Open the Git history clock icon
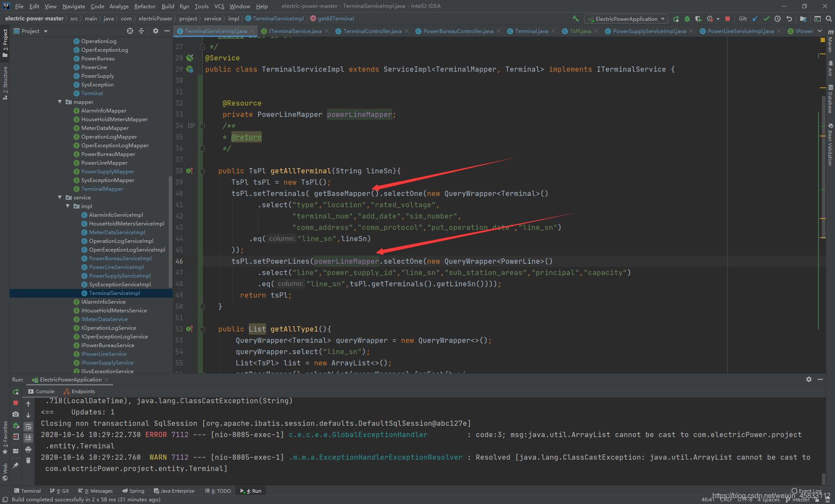Viewport: 835px width, 504px height. pos(778,19)
